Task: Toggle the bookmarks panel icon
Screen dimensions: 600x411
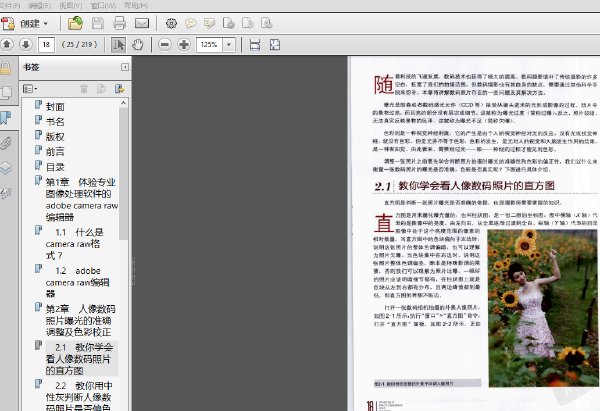Action: (x=6, y=117)
